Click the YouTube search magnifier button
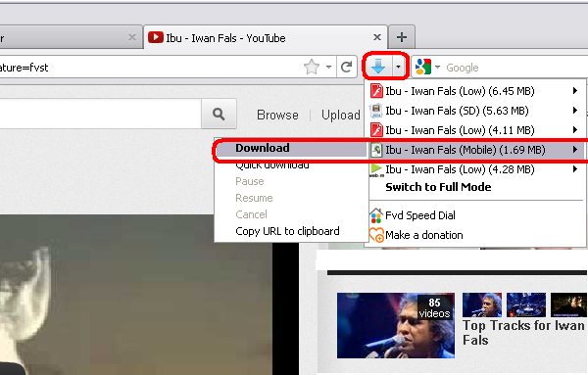This screenshot has width=588, height=375. (x=219, y=114)
